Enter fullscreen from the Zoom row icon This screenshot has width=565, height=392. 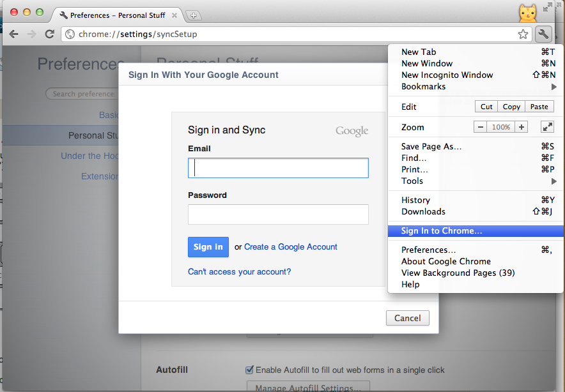(547, 126)
